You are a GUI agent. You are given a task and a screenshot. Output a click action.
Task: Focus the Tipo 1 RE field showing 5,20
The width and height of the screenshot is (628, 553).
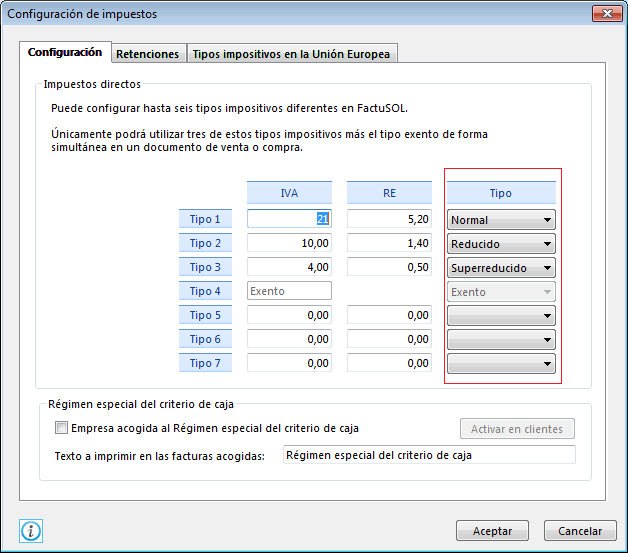pos(389,219)
